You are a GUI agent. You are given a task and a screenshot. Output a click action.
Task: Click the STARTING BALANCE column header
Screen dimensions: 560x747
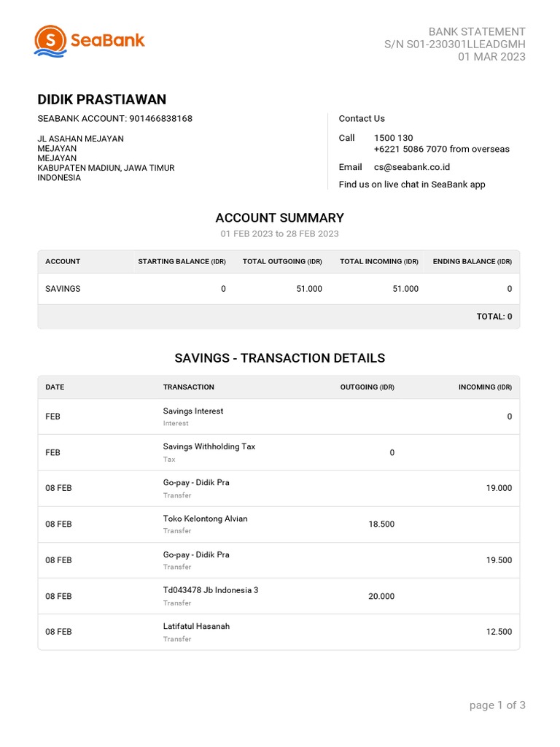pos(182,262)
